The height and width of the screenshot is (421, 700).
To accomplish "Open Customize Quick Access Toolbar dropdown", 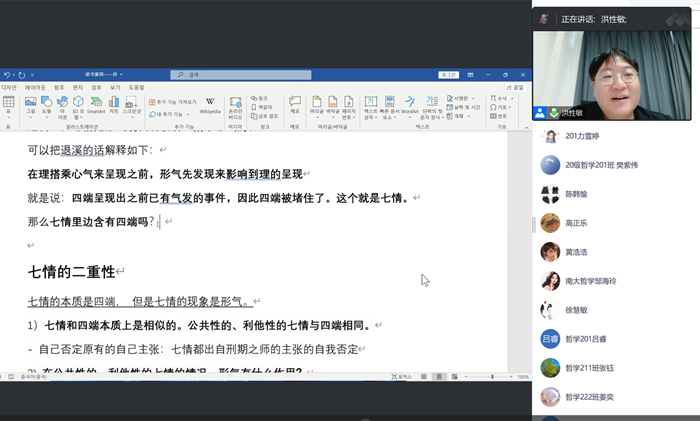I will point(32,75).
